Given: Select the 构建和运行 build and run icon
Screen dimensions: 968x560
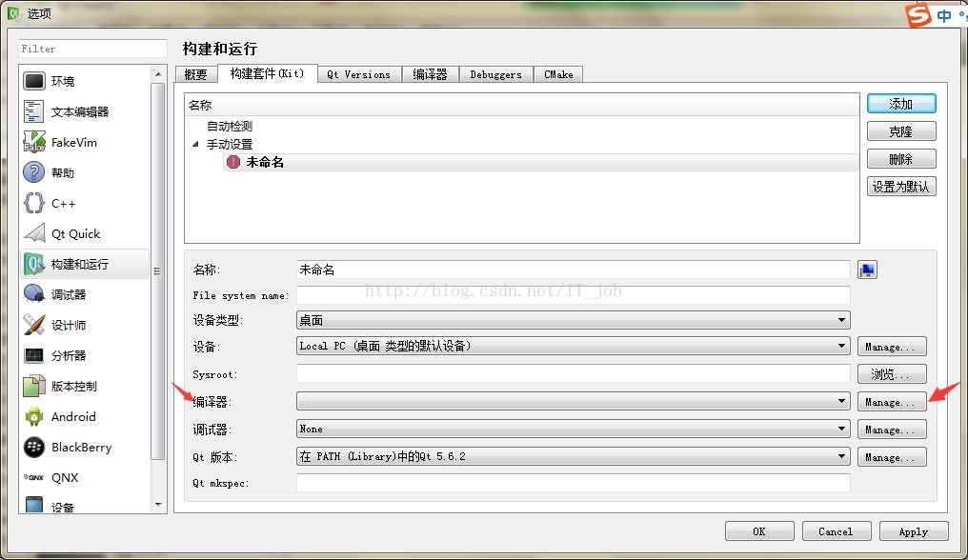Looking at the screenshot, I should (x=34, y=264).
